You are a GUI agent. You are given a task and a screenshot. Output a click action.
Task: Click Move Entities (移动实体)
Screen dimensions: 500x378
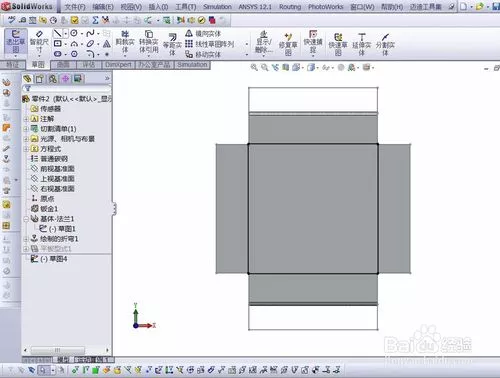pyautogui.click(x=203, y=54)
